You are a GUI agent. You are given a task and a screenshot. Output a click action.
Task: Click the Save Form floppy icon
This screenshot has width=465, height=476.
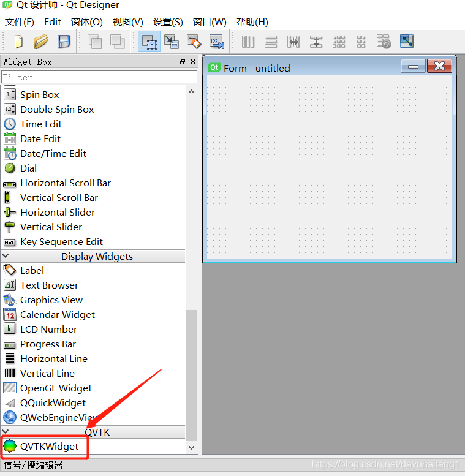64,42
